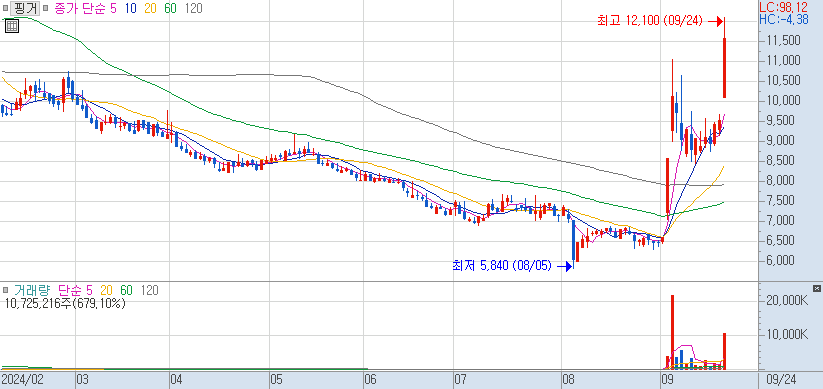The image size is (823, 389).
Task: Click the 핑거 button
Action: pos(24,8)
